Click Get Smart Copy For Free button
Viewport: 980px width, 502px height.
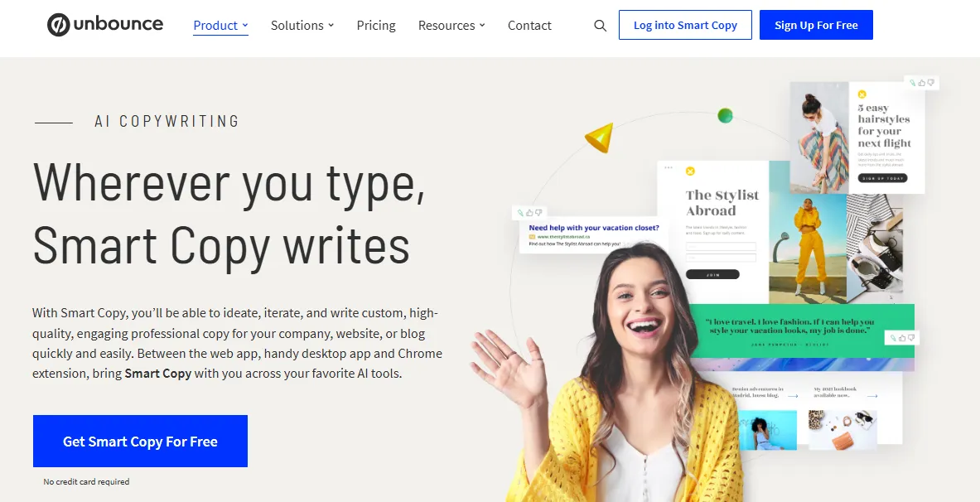tap(140, 441)
